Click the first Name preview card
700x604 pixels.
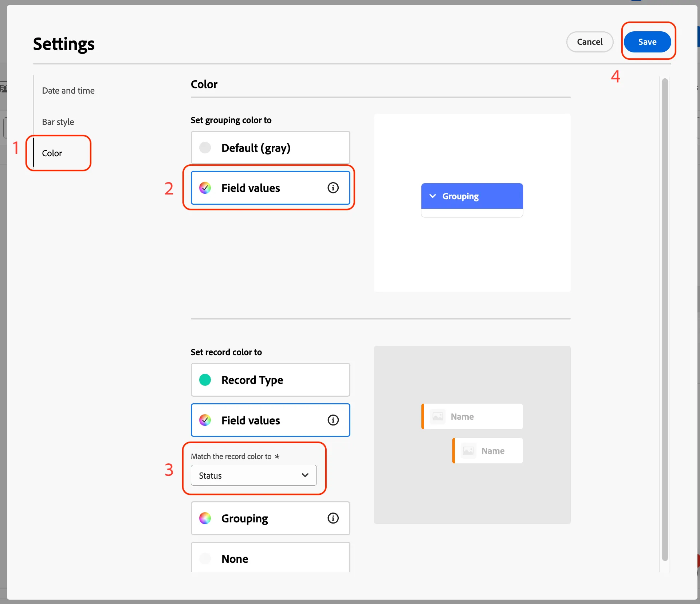point(472,416)
